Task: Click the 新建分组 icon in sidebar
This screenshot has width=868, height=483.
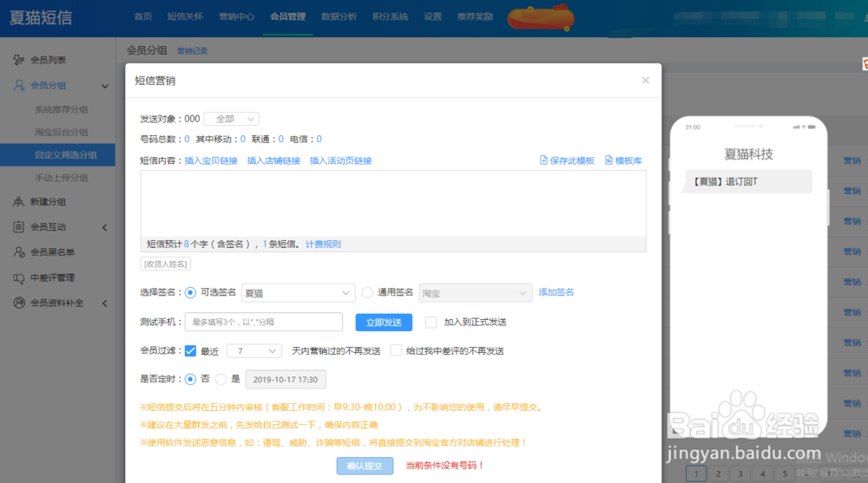Action: coord(19,202)
